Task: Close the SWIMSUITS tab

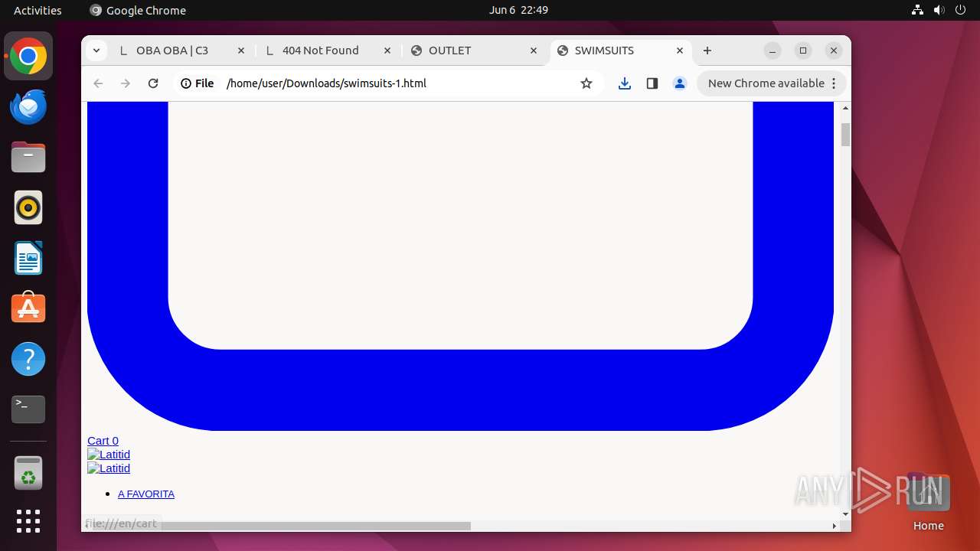Action: [680, 51]
